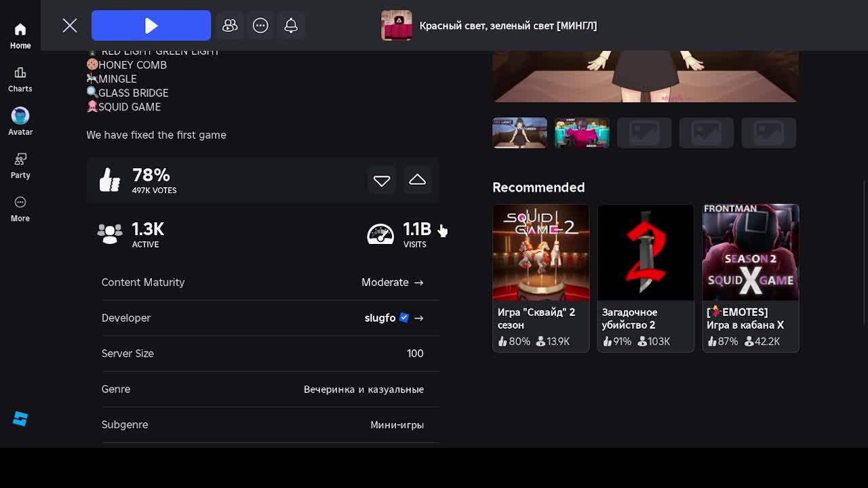Open the three-dots options menu
The height and width of the screenshot is (488, 868).
(260, 26)
